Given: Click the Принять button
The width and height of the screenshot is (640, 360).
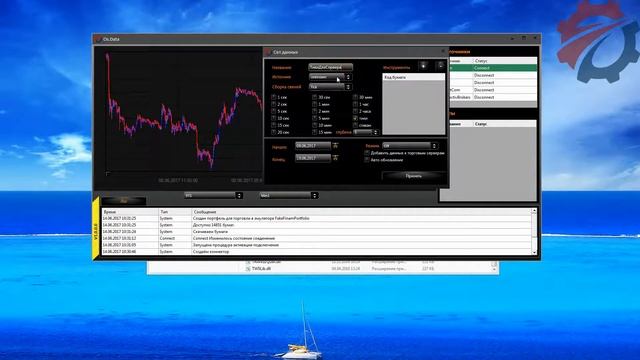Looking at the screenshot, I should [x=413, y=176].
